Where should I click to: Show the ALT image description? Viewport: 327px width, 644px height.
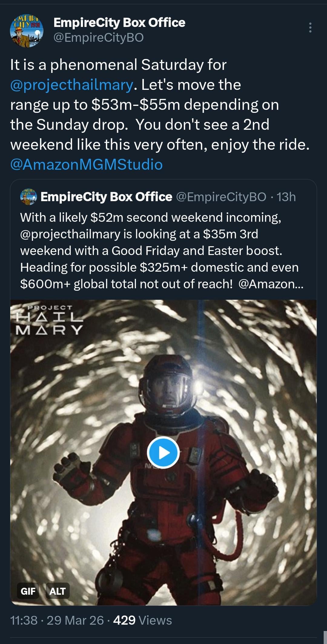tap(58, 591)
